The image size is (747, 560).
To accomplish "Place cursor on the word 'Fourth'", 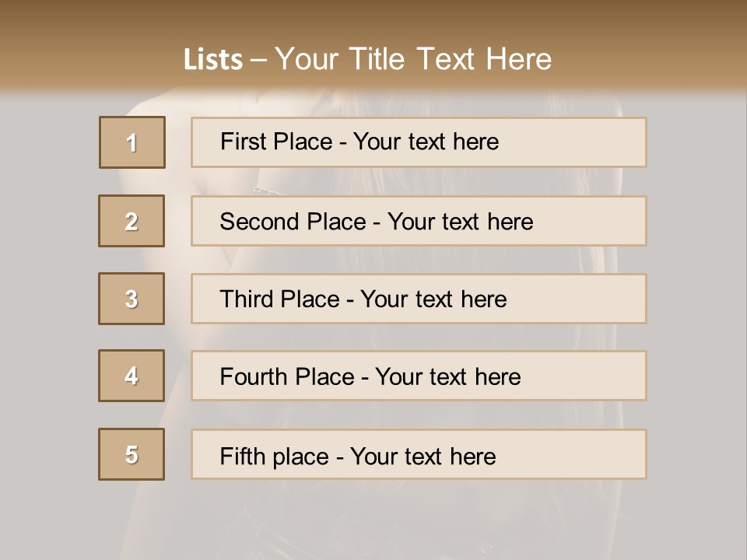I will click(x=254, y=376).
